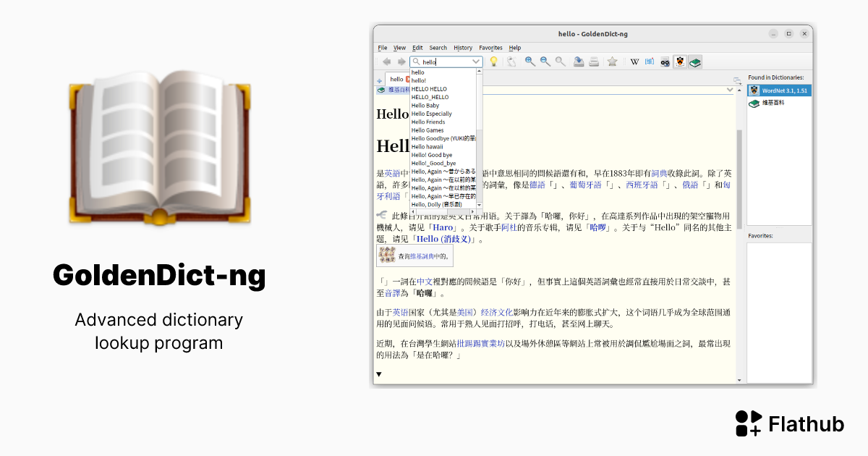
Task: Click the Zoom Out magnifier icon
Action: (x=545, y=62)
